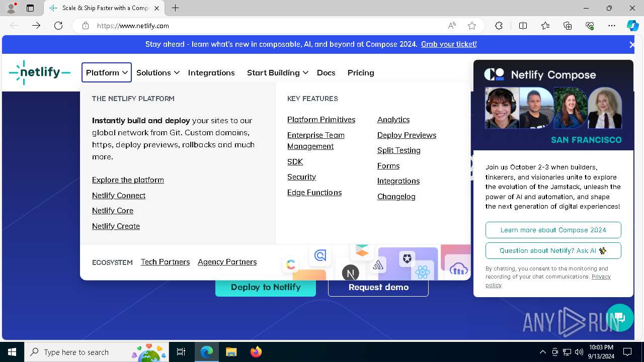The height and width of the screenshot is (362, 644).
Task: Open Enterprise Team Management link
Action: point(316,141)
